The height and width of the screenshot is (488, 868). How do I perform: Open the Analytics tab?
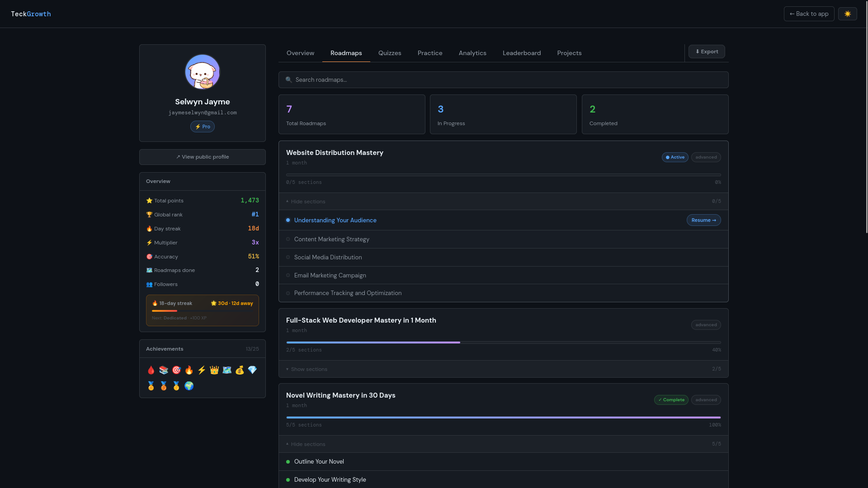point(472,53)
